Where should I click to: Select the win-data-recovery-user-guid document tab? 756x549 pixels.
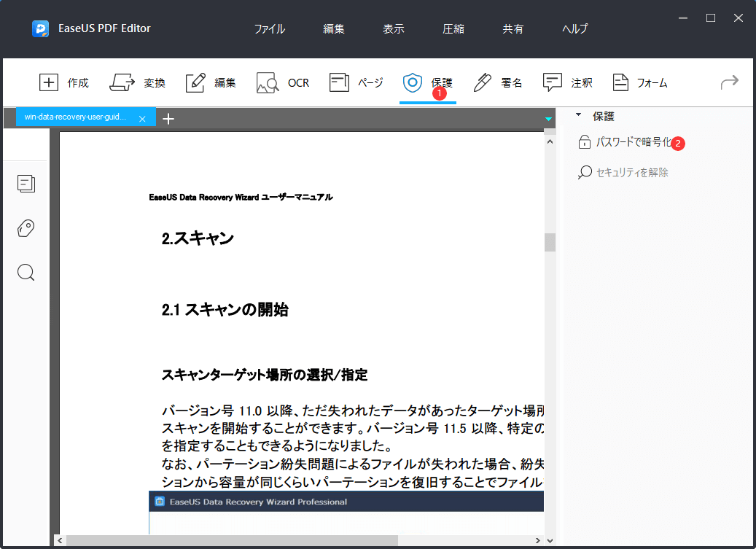coord(77,117)
